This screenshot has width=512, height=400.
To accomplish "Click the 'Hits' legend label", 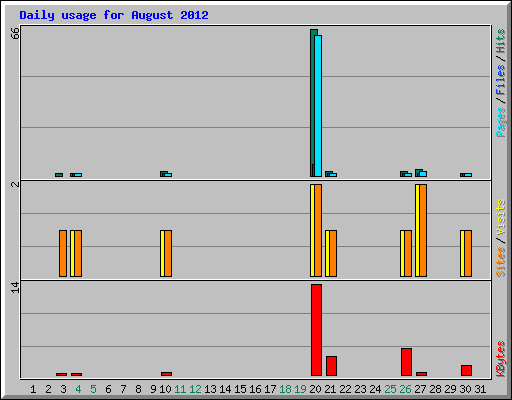I will [x=500, y=41].
